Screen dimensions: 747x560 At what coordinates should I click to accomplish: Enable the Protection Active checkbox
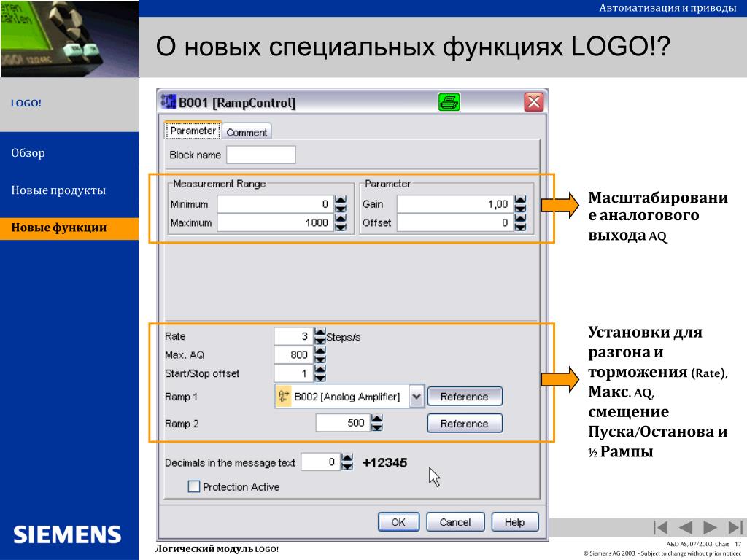pos(194,486)
